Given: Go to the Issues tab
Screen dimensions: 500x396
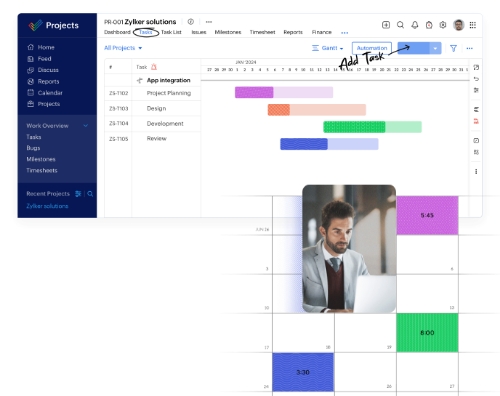Looking at the screenshot, I should [199, 32].
